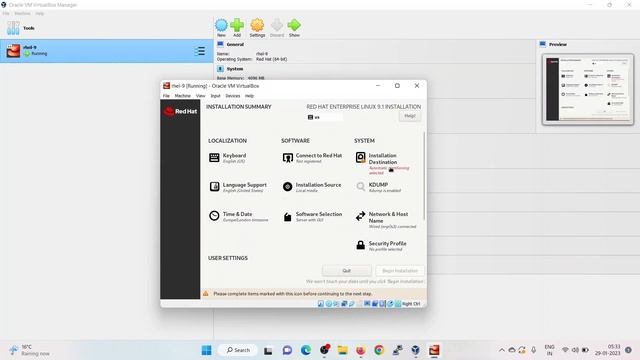
Task: Open File Explorer from taskbar
Action: tap(342, 350)
